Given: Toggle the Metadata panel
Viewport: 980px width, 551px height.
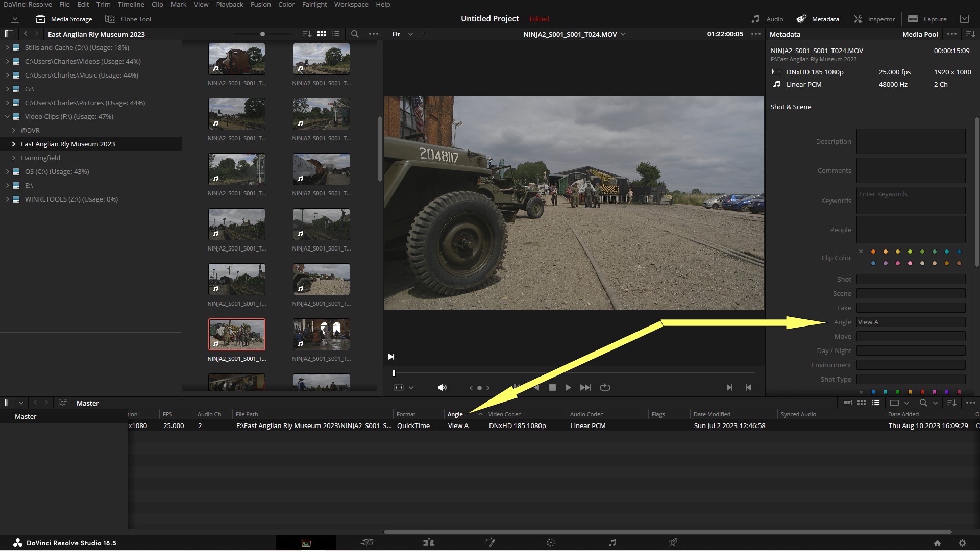Looking at the screenshot, I should [818, 19].
